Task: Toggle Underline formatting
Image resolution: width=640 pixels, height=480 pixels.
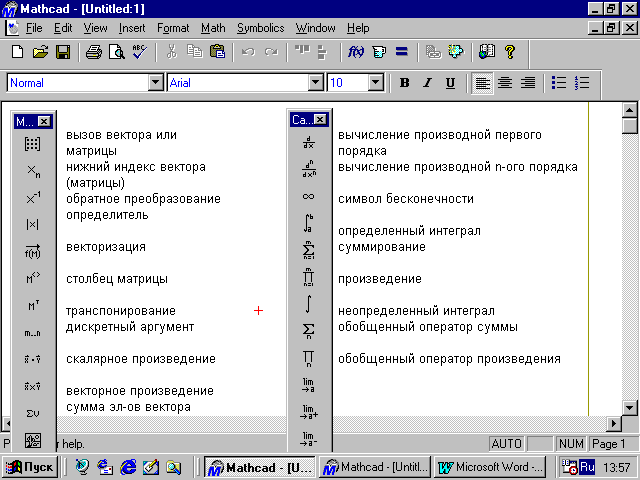Action: coord(450,83)
